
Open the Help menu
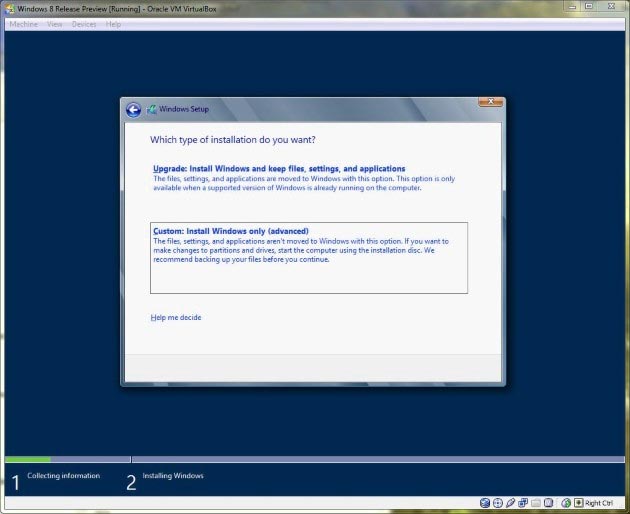[113, 24]
